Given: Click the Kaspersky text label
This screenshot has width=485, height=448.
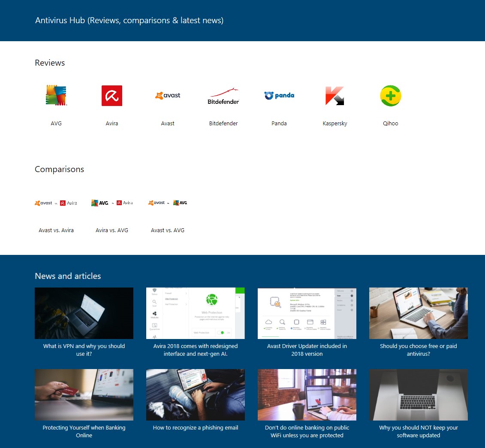Looking at the screenshot, I should point(335,123).
